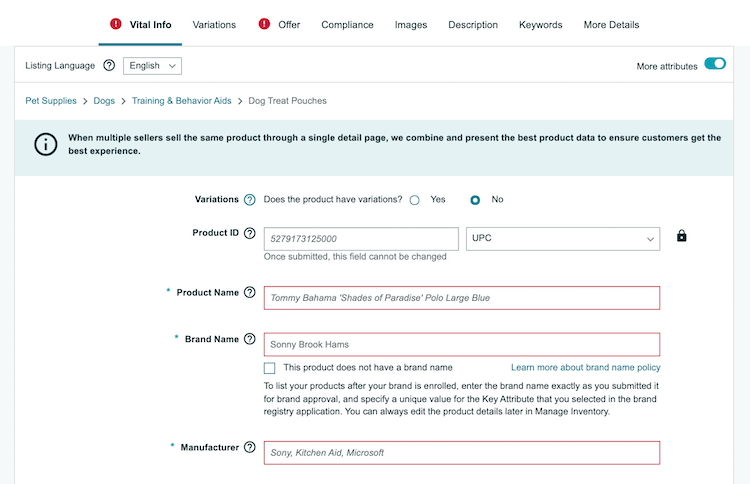
Task: Open the Variations help icon
Action: click(249, 199)
